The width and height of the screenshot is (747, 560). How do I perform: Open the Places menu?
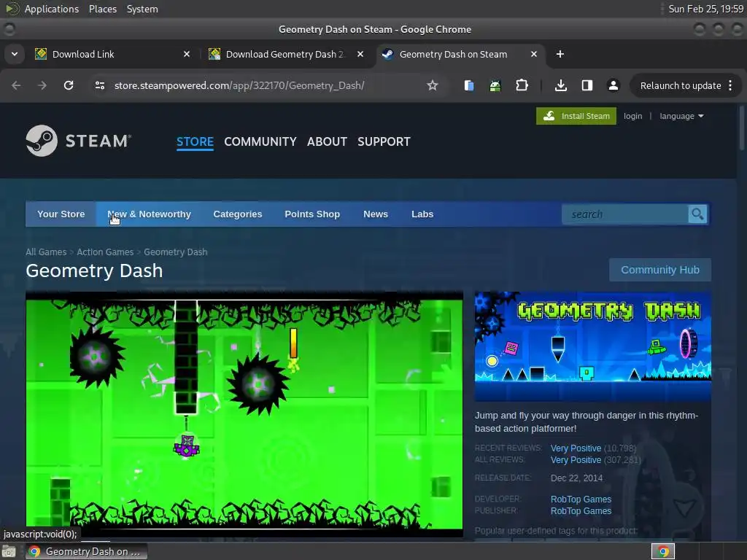click(102, 9)
